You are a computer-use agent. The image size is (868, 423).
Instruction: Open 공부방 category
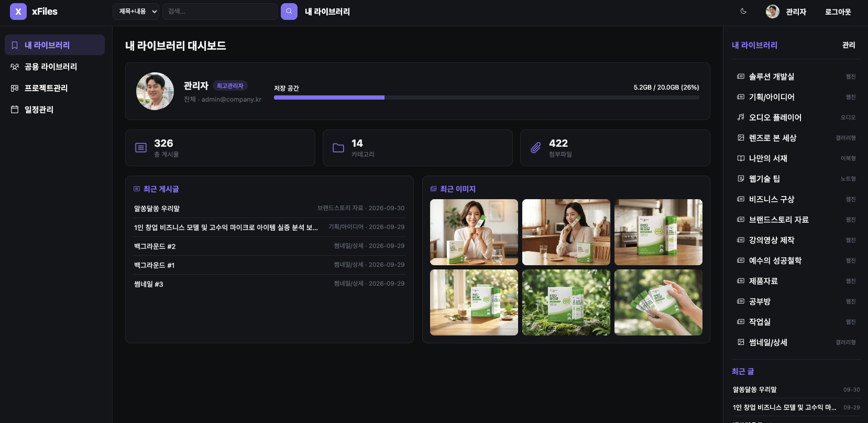pyautogui.click(x=796, y=301)
